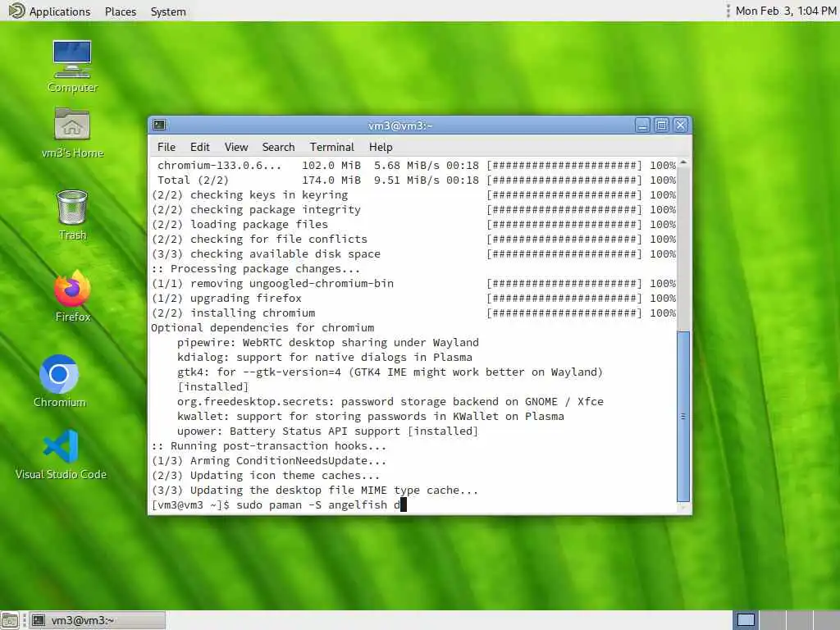Click 'Updating icon theme caches' line
The width and height of the screenshot is (840, 630).
[x=265, y=475]
